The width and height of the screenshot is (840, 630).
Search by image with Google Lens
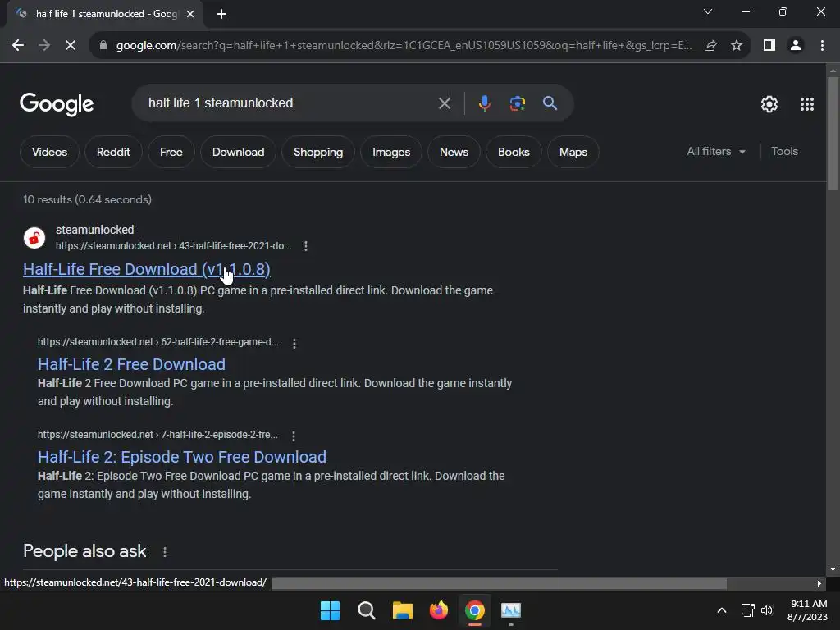tap(517, 103)
